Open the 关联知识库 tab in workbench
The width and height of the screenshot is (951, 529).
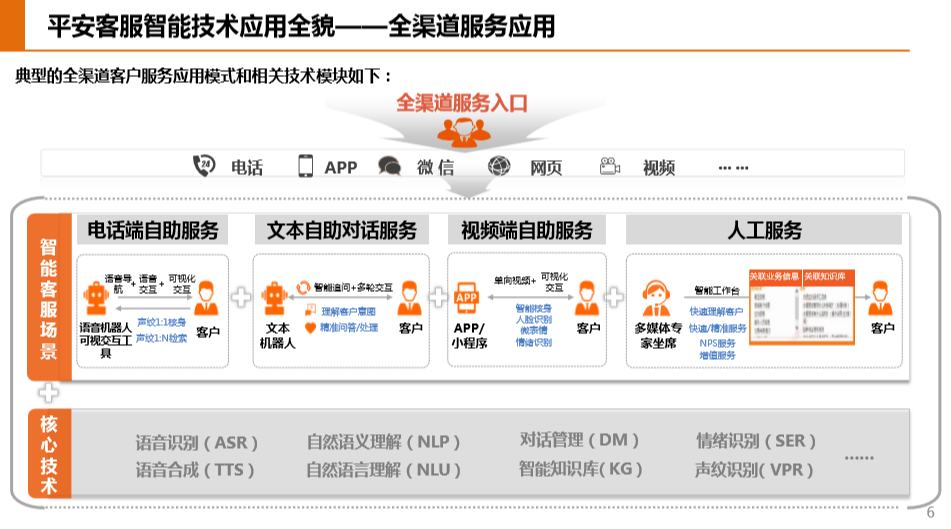tap(826, 275)
